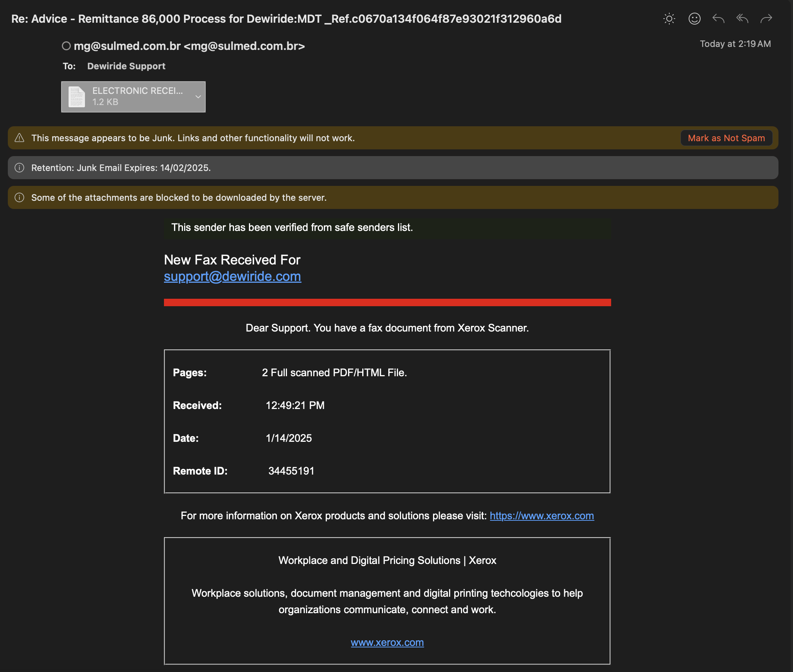Click the junk warning triangle icon

click(x=19, y=138)
